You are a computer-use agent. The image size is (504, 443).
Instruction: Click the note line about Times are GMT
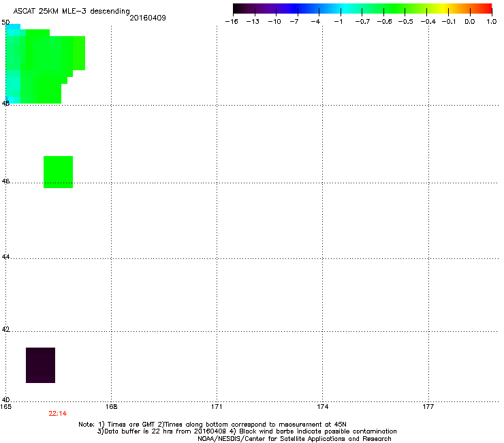tap(212, 425)
